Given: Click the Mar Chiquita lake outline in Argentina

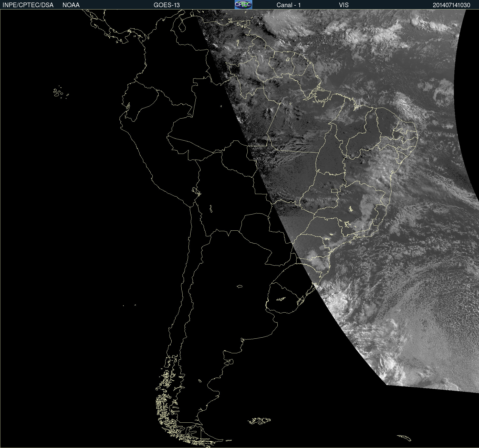Looking at the screenshot, I should click(x=239, y=286).
